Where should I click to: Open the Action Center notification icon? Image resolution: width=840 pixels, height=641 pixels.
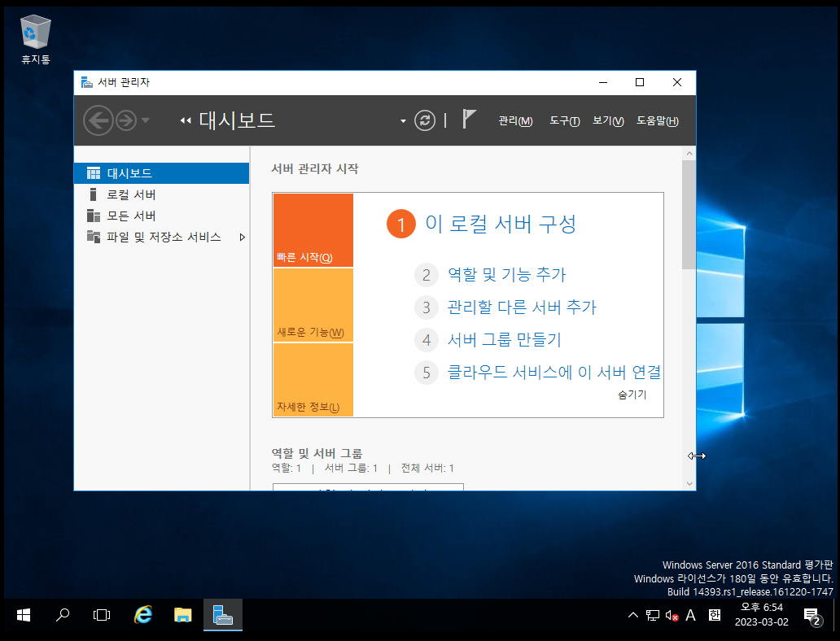812,617
